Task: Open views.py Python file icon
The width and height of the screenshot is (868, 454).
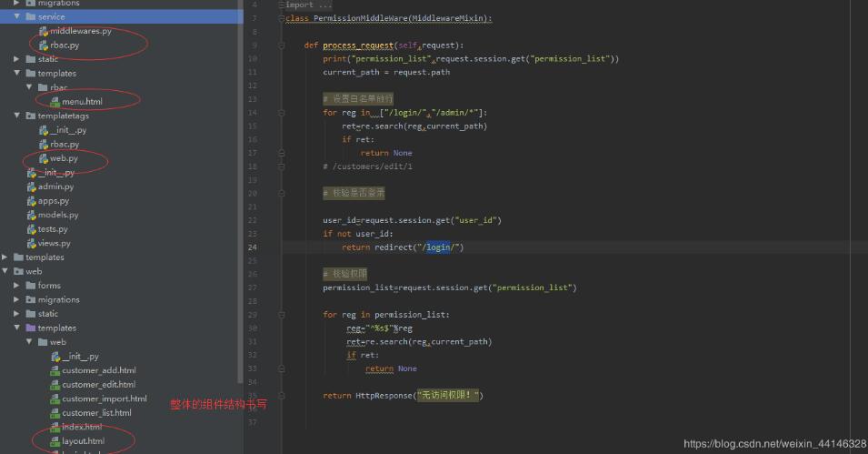Action: (32, 243)
